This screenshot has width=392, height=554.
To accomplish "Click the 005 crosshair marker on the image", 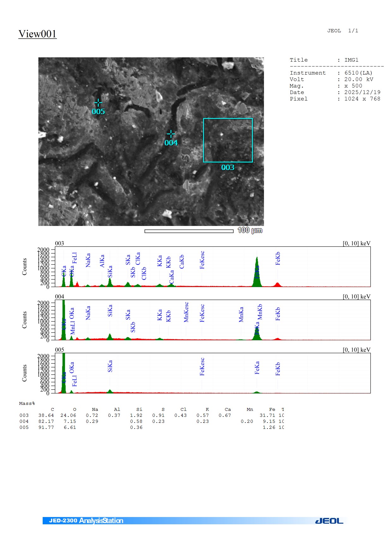I will [98, 103].
